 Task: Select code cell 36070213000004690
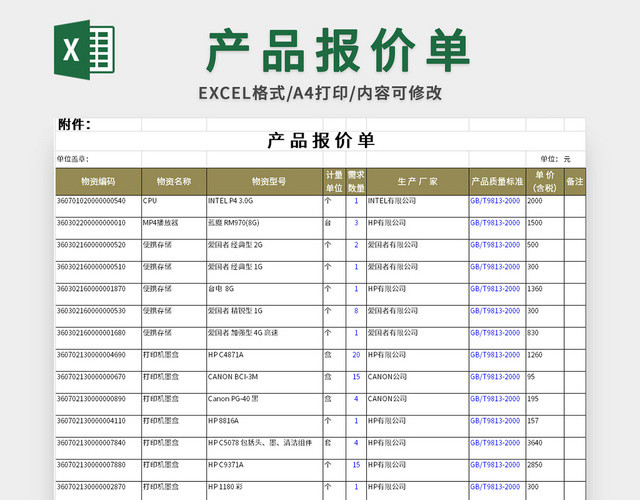(98, 360)
